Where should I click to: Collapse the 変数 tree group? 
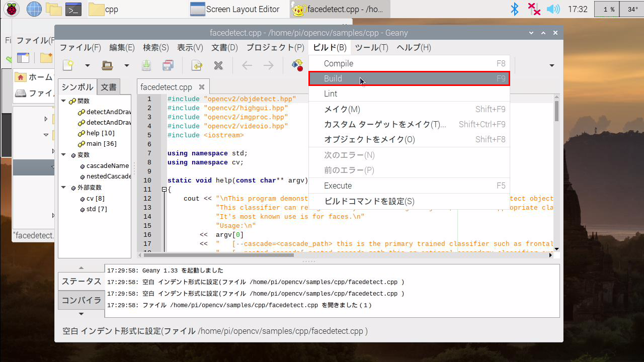(x=63, y=155)
